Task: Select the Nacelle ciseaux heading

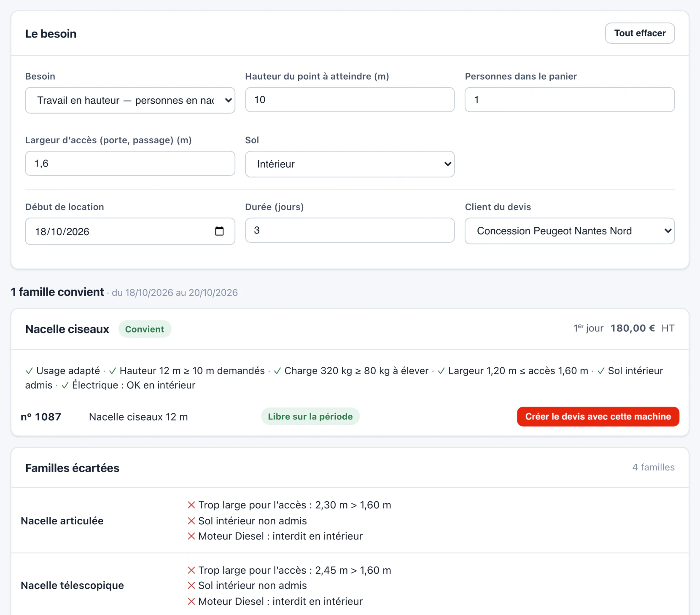Action: pyautogui.click(x=67, y=329)
